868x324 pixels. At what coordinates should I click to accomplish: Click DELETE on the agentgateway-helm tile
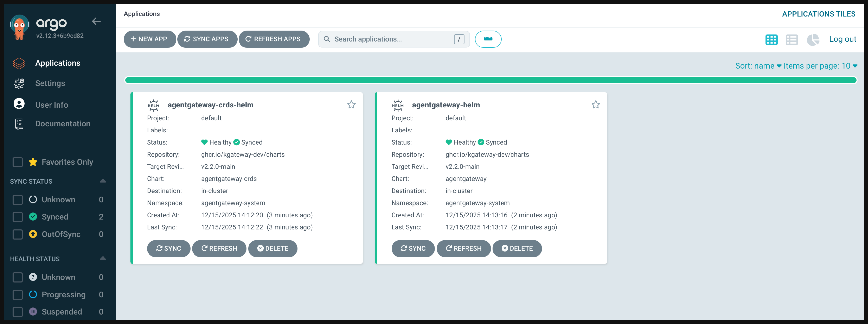point(517,248)
